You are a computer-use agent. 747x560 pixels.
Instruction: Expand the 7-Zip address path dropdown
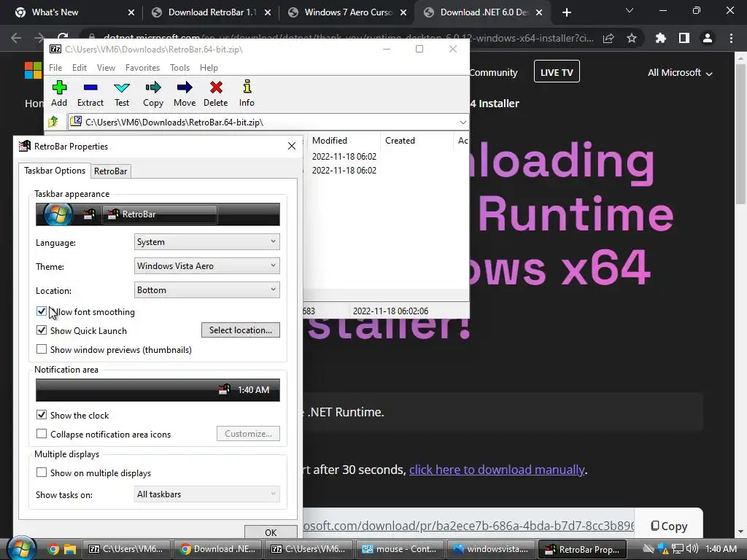[x=462, y=122]
